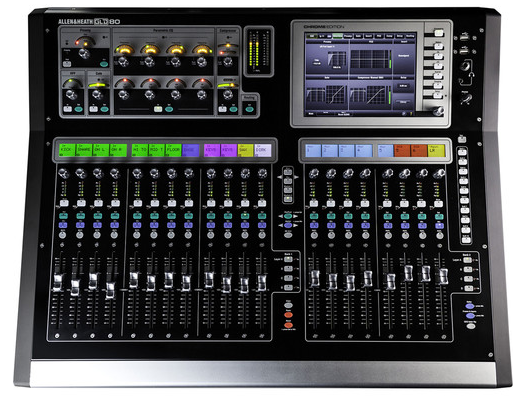Tap the green FLOOR LCD label
This screenshot has width=530, height=403.
pos(173,150)
